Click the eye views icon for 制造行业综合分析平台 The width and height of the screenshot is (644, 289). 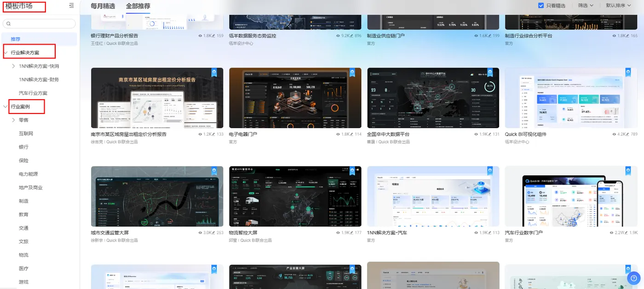[x=614, y=36]
